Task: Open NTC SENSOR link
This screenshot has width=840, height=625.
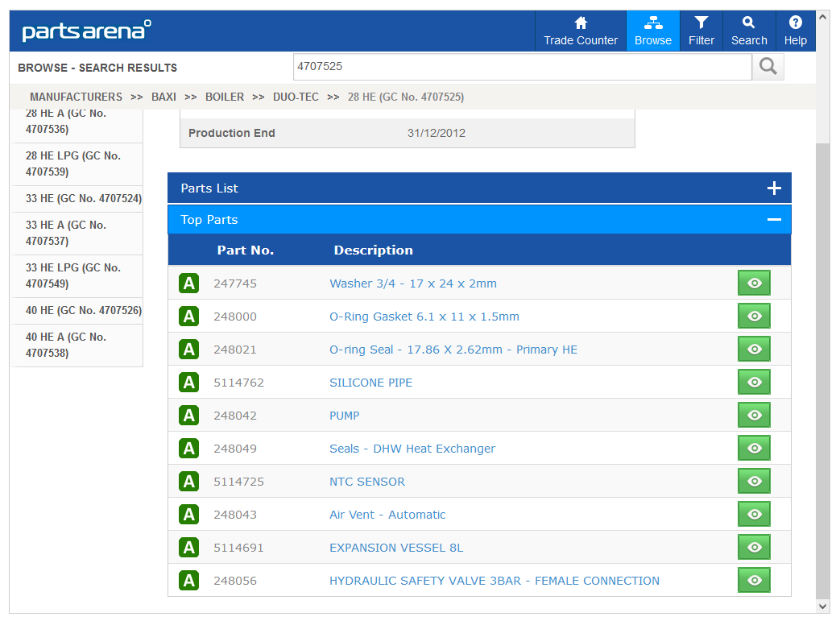Action: tap(367, 482)
